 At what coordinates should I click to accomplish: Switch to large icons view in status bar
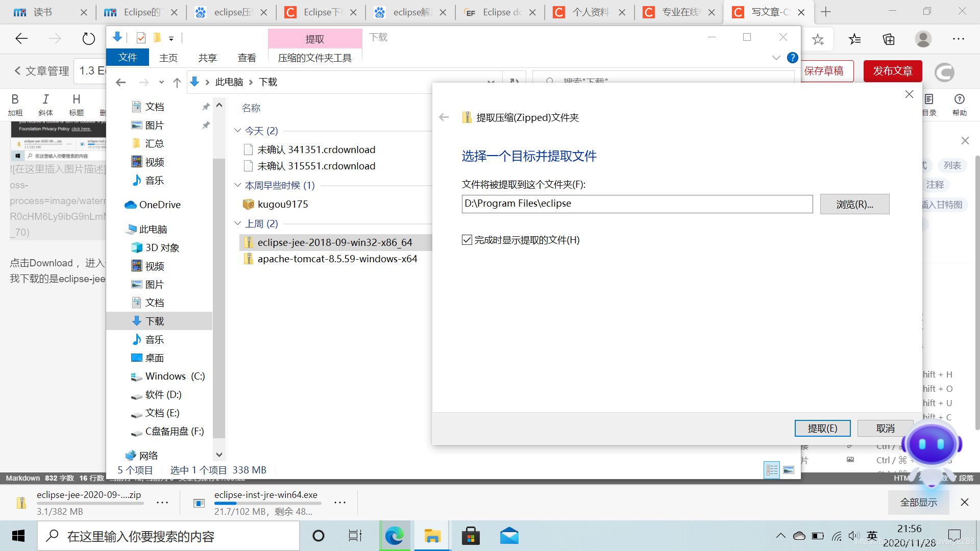coord(789,470)
